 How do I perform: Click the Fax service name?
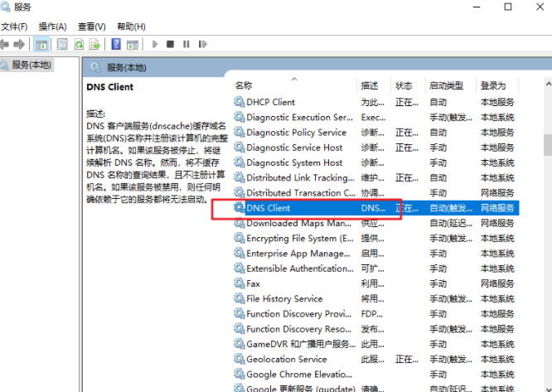[253, 284]
